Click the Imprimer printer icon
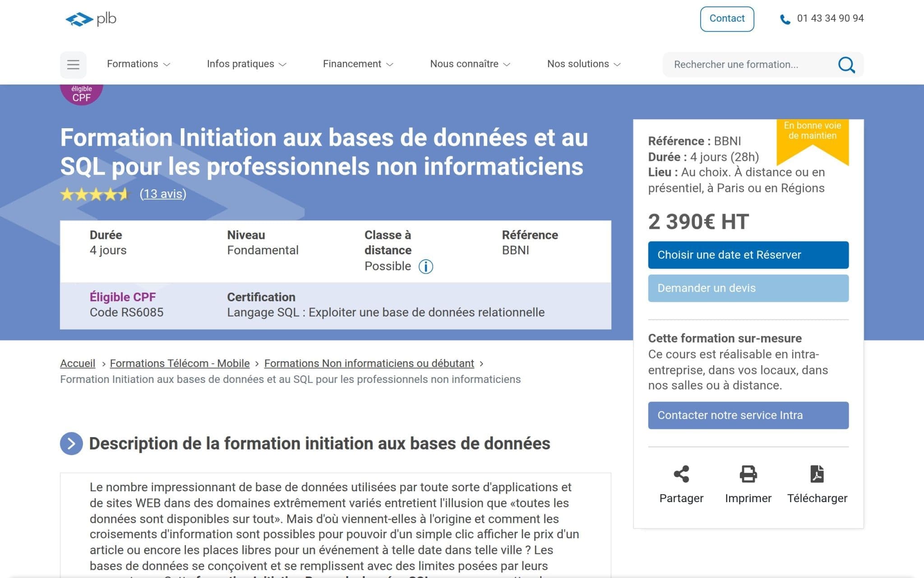 748,474
